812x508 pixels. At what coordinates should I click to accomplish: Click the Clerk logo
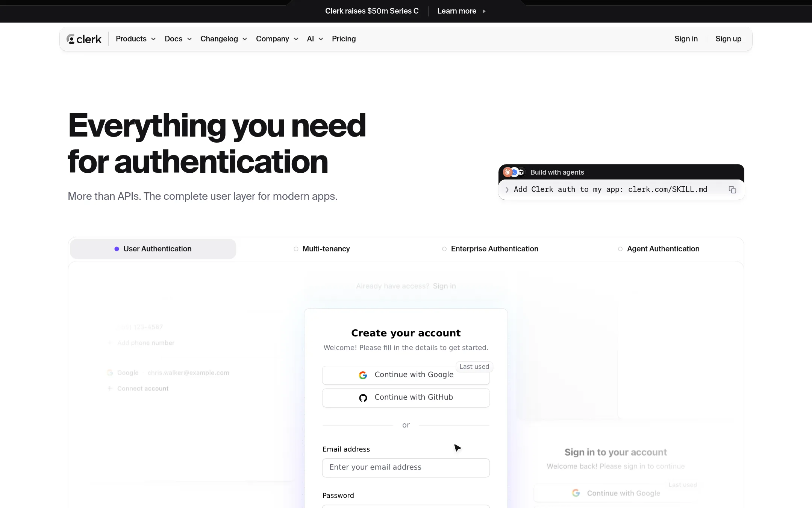pos(84,39)
